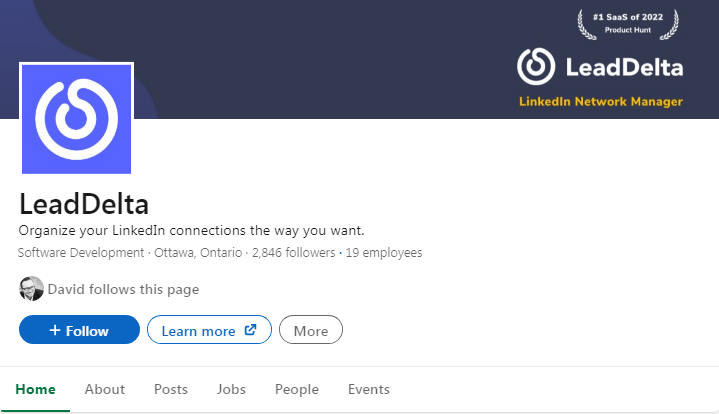
Task: Click the LeadDelta company name heading
Action: click(84, 204)
